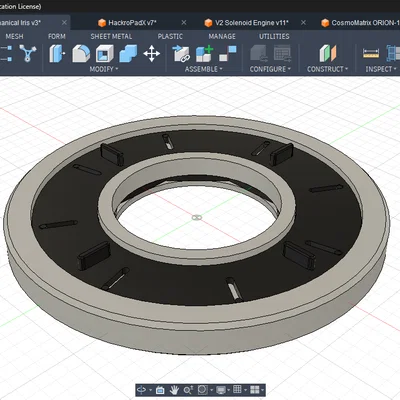The image size is (400, 400).
Task: Expand the CONSTRUCT dropdown menu
Action: click(x=327, y=69)
